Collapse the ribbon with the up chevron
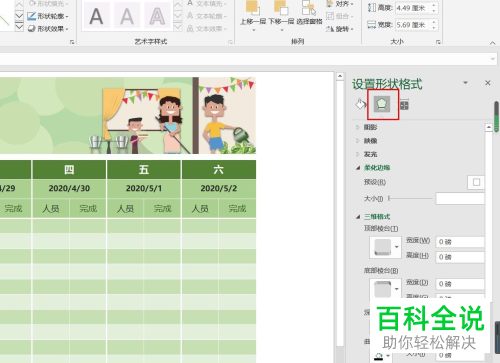Viewport: 500px width, 363px height. pos(492,43)
